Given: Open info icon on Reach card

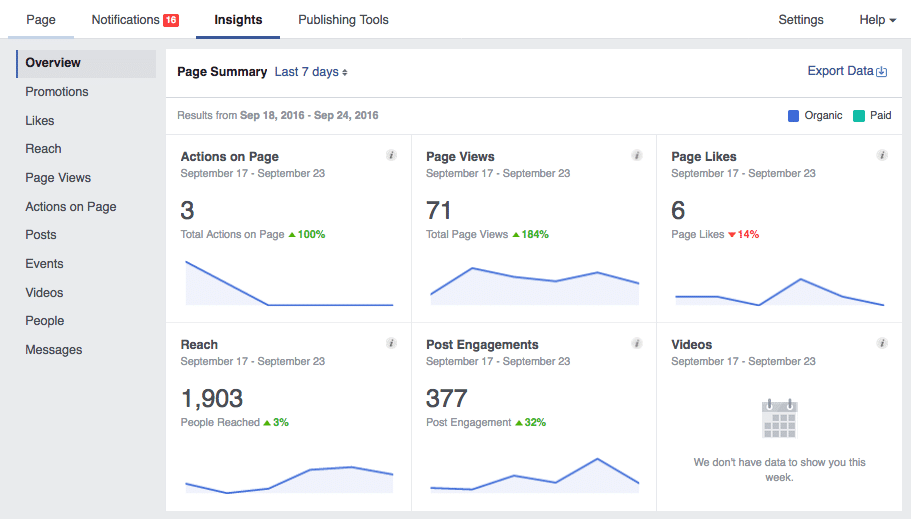Looking at the screenshot, I should click(392, 343).
